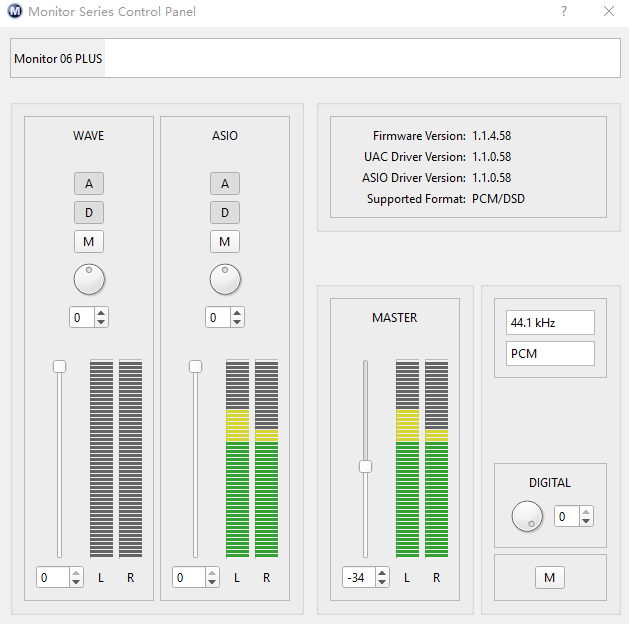Click the 44.1 kHz sample rate field
Screen dimensions: 629x624
click(550, 323)
